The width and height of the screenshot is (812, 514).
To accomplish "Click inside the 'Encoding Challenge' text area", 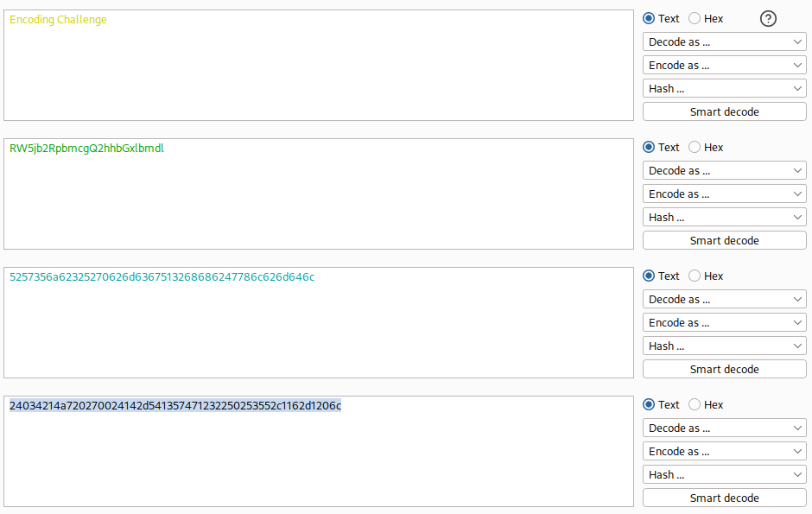I will click(x=319, y=65).
